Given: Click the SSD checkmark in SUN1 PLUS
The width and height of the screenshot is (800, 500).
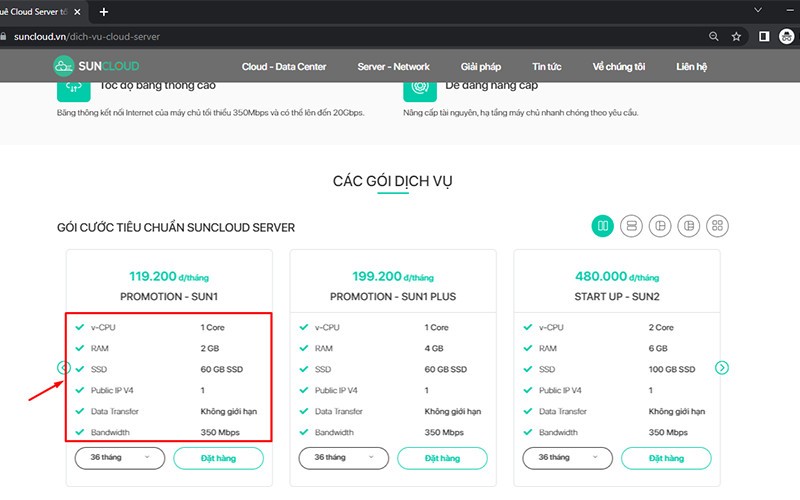Looking at the screenshot, I should tap(304, 369).
